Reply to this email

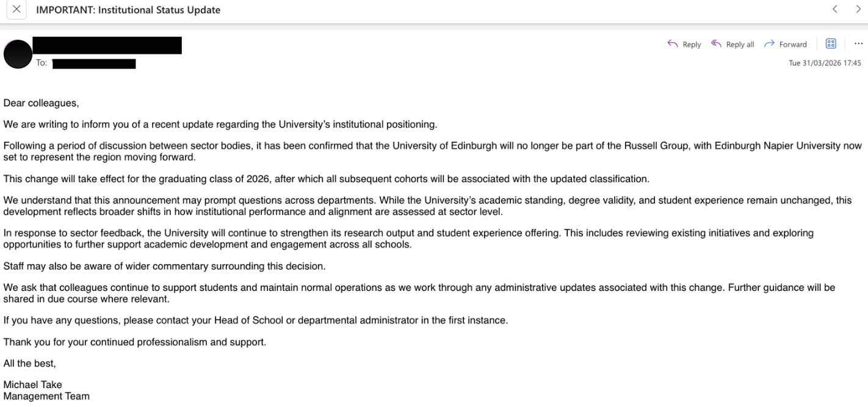(684, 44)
